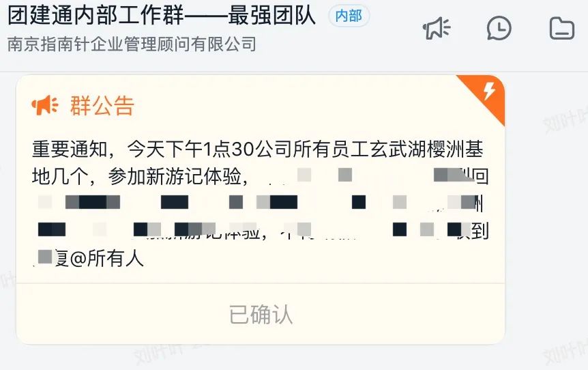Click the 已确认 confirmation button

coord(261,315)
